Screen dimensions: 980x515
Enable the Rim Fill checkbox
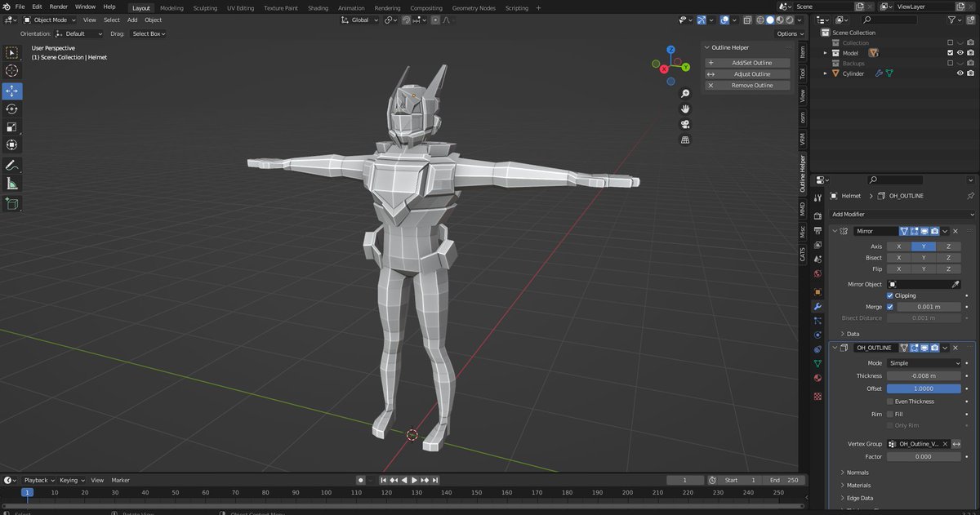pos(890,414)
